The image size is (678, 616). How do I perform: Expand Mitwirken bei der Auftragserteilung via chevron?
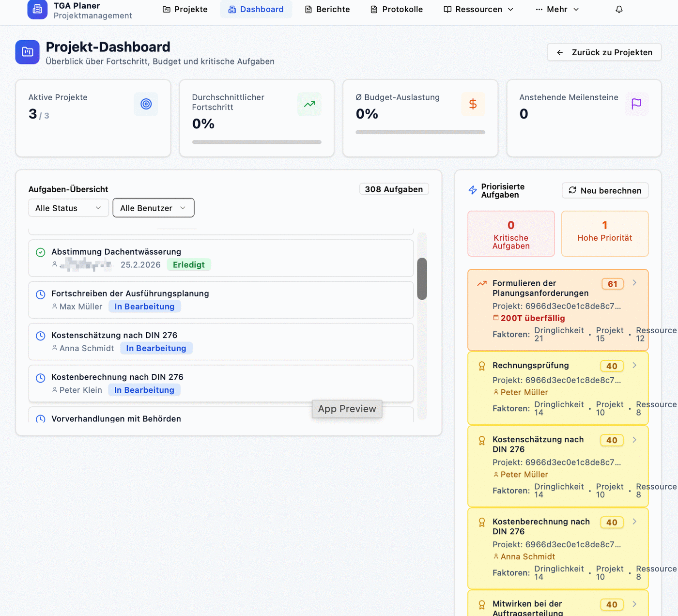click(634, 604)
